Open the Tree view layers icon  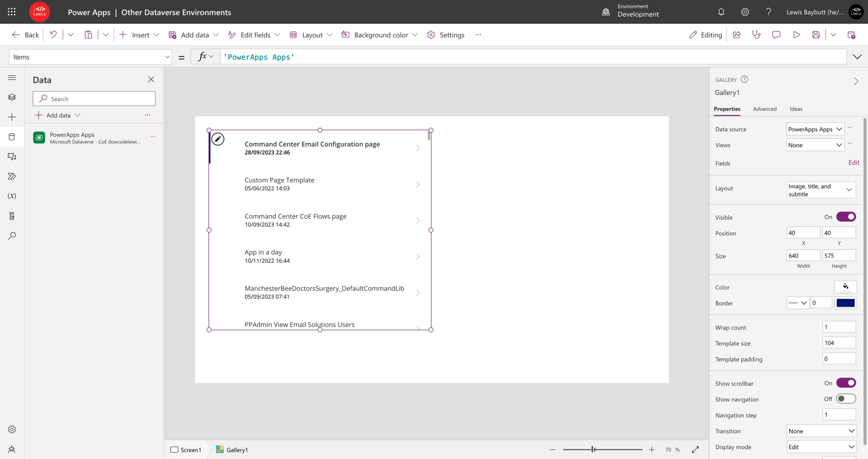click(x=12, y=97)
